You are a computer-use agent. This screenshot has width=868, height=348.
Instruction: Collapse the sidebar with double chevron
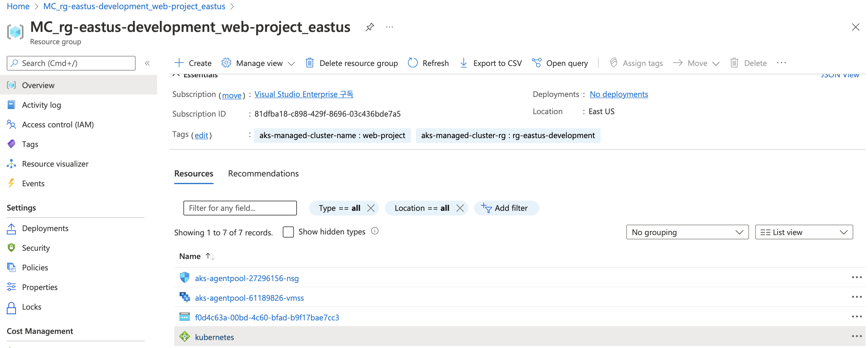147,63
